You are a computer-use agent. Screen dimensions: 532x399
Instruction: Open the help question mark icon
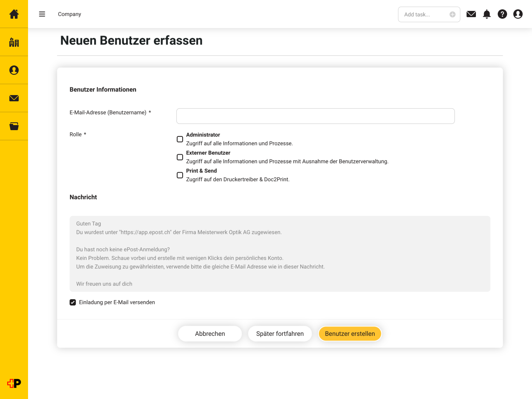pos(502,14)
